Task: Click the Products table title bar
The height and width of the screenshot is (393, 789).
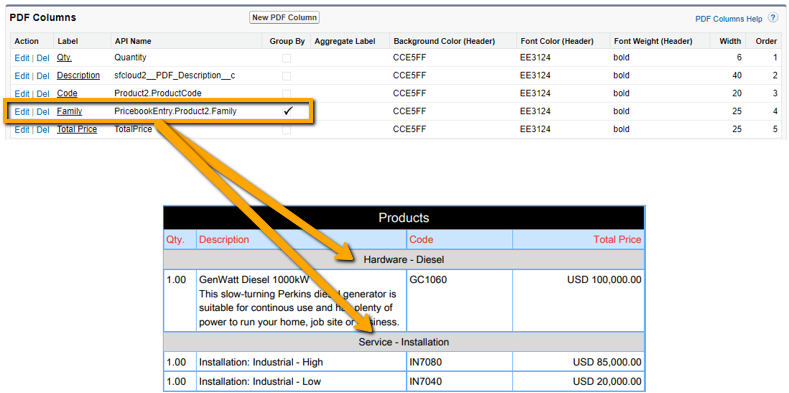Action: pyautogui.click(x=404, y=218)
